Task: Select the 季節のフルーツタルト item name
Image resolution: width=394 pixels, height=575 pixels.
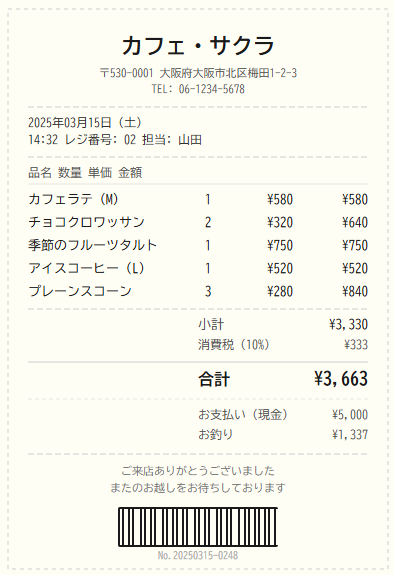Action: coord(92,245)
